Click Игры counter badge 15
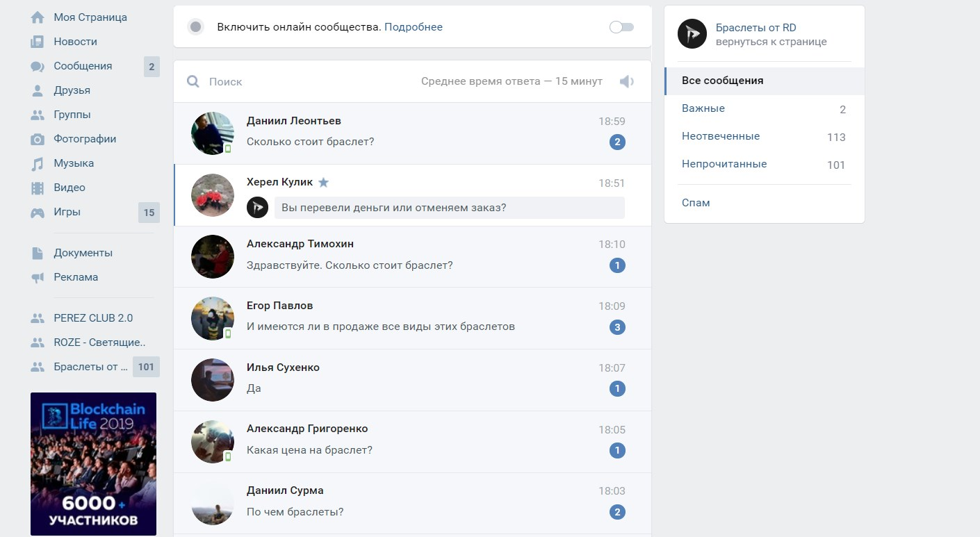This screenshot has height=537, width=980. point(149,213)
